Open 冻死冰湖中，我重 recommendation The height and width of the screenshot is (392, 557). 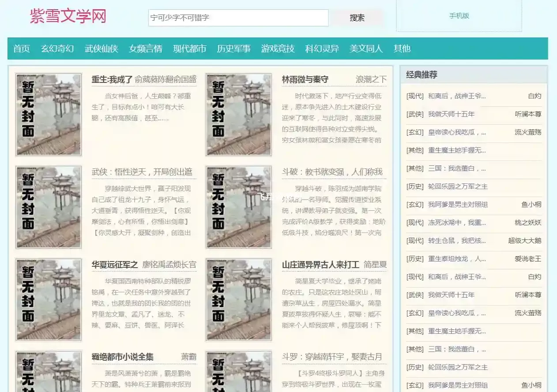point(457,223)
